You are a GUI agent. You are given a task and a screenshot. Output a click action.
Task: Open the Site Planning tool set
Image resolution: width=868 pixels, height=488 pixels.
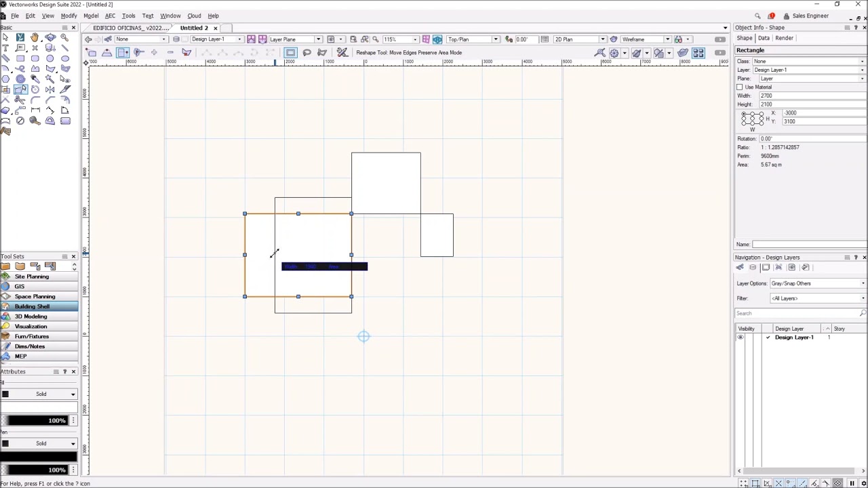coord(39,277)
